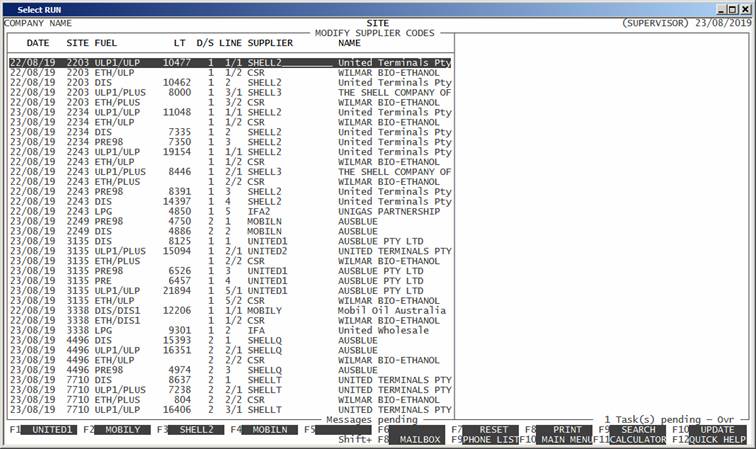Click the MODIFY SUPPLIER CODES title
The image size is (756, 449).
coord(375,33)
